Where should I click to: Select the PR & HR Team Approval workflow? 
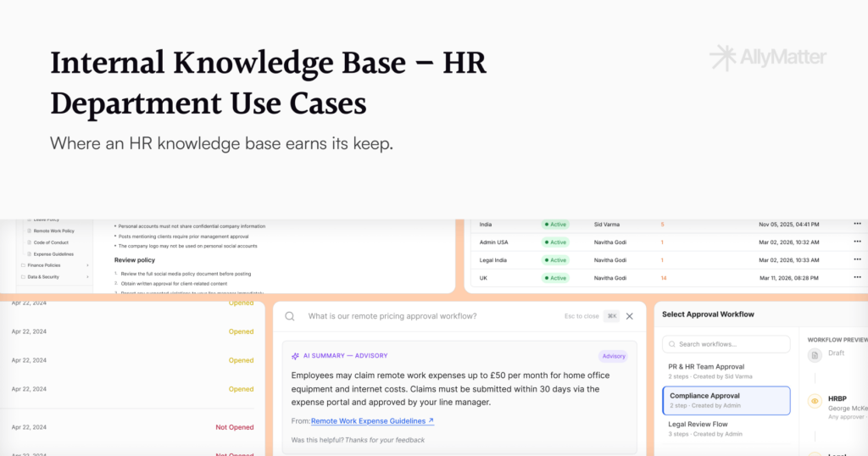point(726,371)
